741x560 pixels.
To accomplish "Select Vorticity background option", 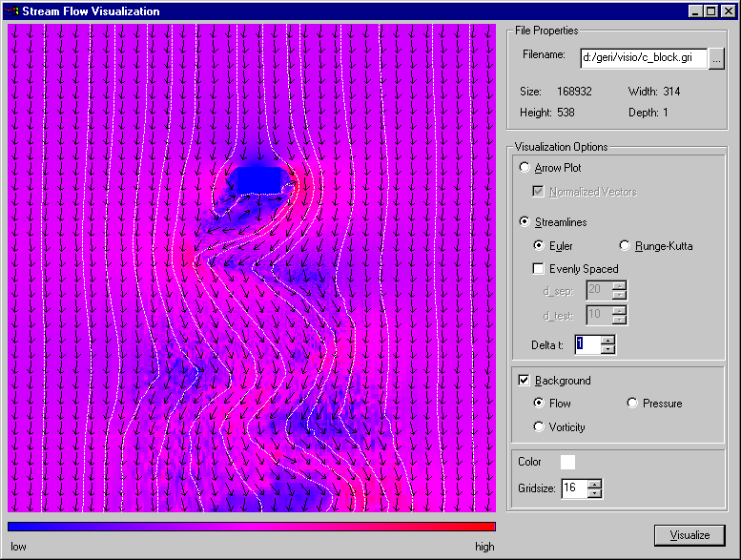I will pos(540,427).
